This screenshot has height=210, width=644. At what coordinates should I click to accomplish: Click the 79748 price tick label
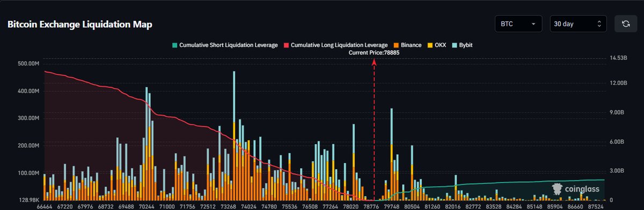coord(392,206)
